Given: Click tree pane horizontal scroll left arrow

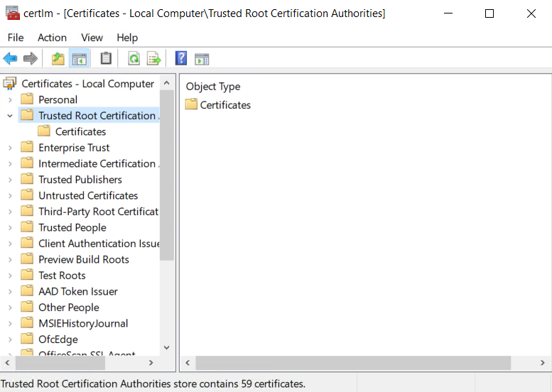Looking at the screenshot, I should tap(7, 362).
